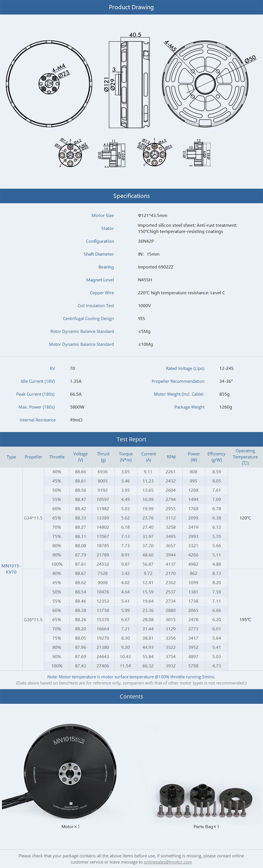Click the Motor Size label
Viewport: 263px width, 868px height.
click(102, 215)
